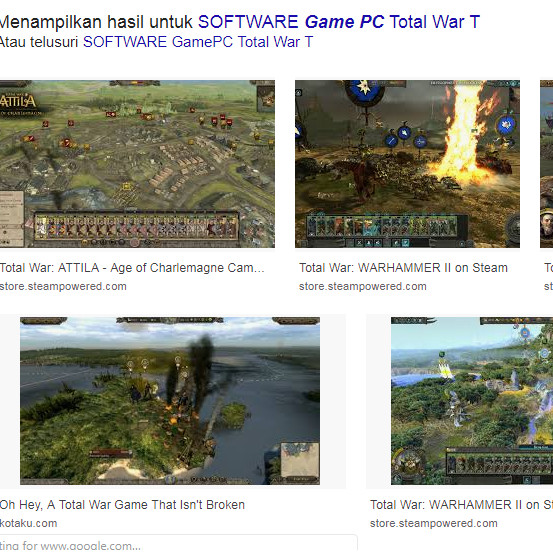Visit store.steampowered.com under first WARHAMMER II result
553x553 pixels.
click(x=363, y=286)
